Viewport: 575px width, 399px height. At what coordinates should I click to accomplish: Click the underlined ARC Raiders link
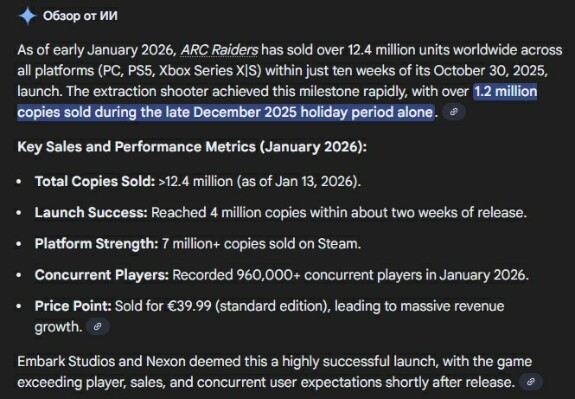coord(219,50)
